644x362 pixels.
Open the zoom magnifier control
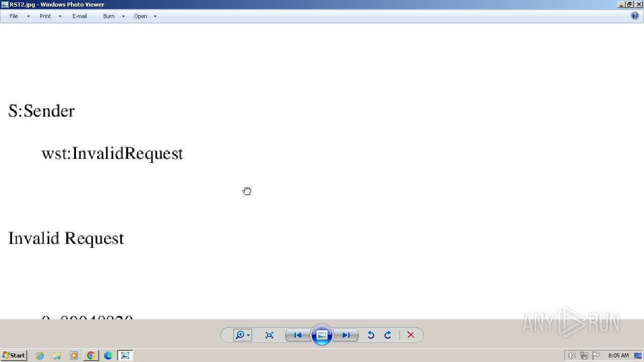tap(242, 335)
